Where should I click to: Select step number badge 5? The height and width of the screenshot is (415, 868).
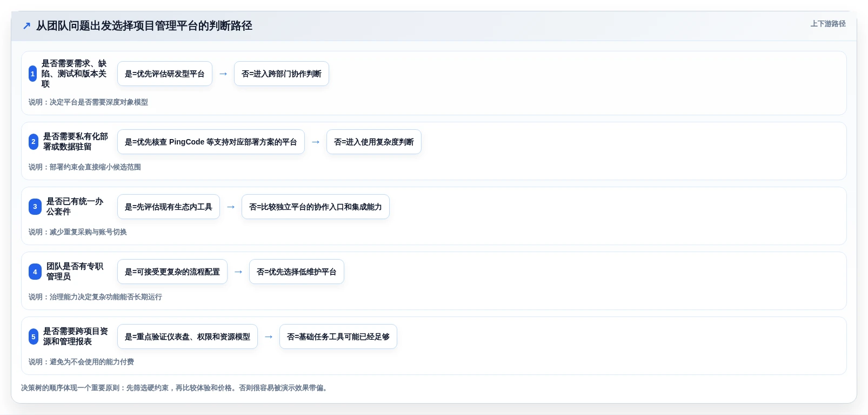tap(34, 337)
